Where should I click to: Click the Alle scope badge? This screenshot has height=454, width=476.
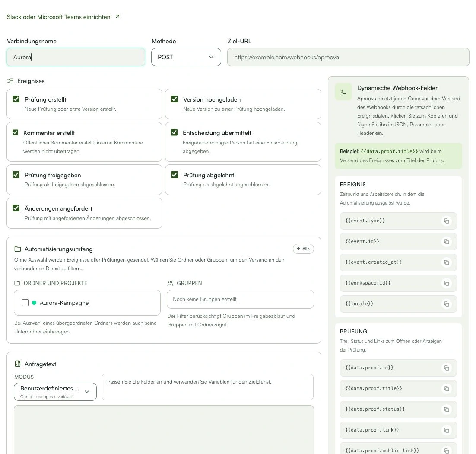click(303, 249)
